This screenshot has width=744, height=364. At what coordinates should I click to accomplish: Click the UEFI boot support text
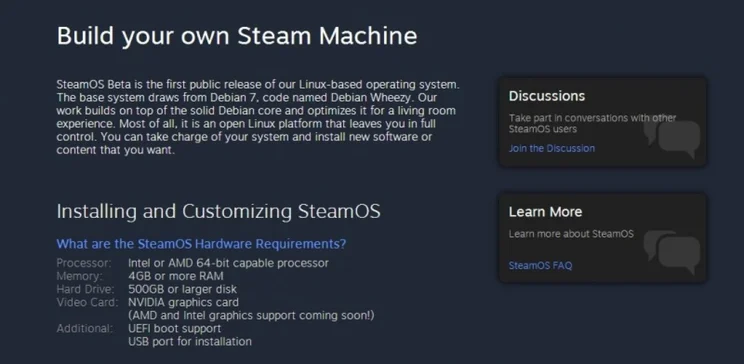tap(175, 328)
